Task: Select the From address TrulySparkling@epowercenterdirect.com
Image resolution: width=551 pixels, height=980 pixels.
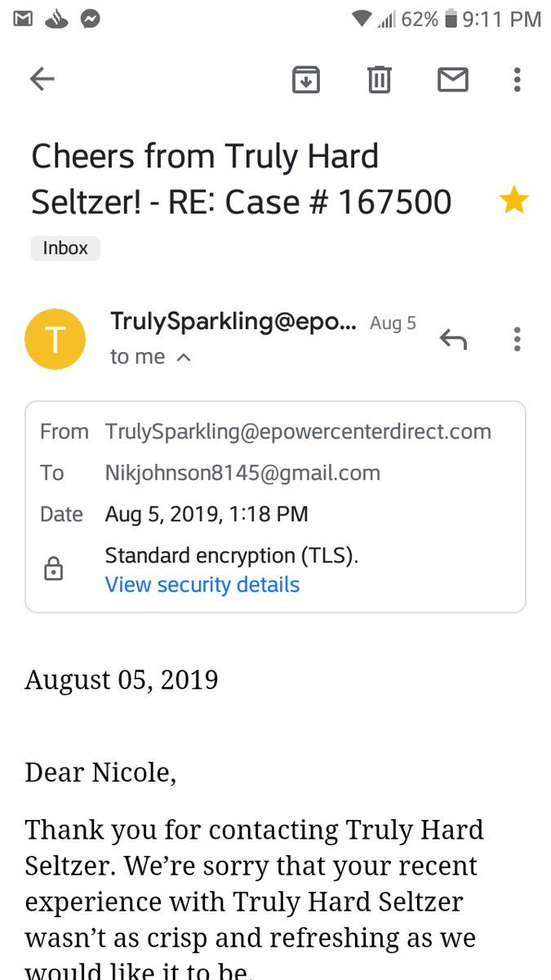Action: 298,431
